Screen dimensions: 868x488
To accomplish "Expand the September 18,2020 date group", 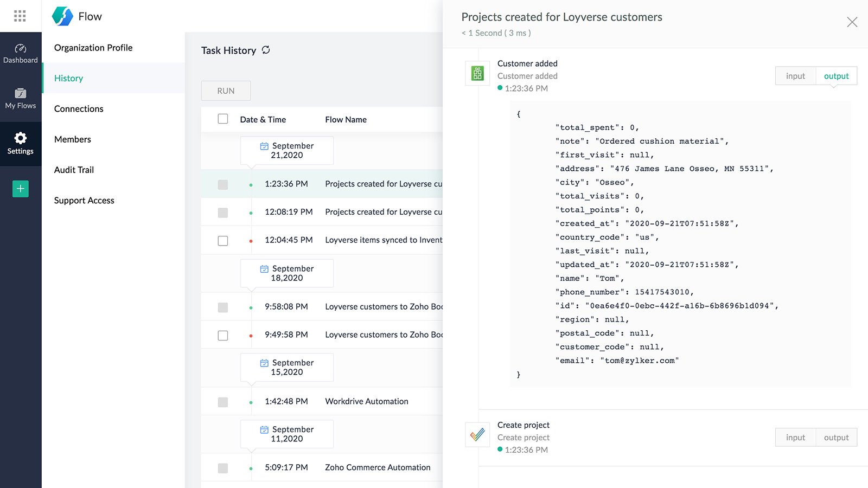I will point(287,273).
